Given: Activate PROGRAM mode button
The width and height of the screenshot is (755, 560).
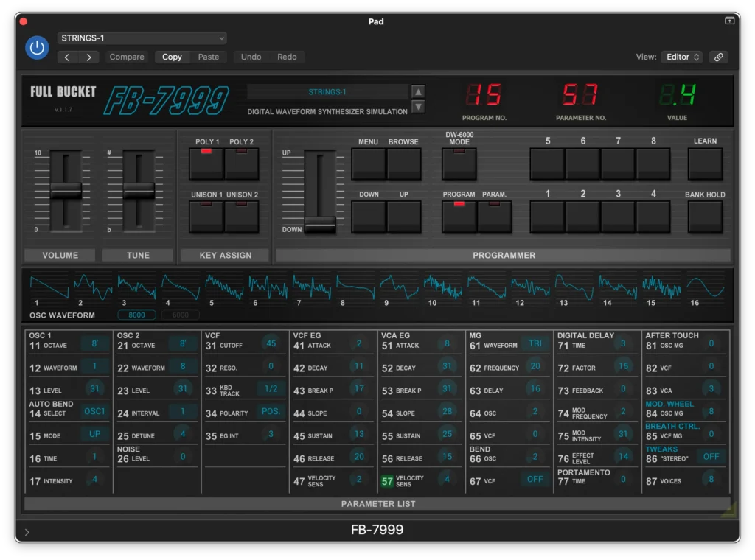Looking at the screenshot, I should click(x=459, y=217).
